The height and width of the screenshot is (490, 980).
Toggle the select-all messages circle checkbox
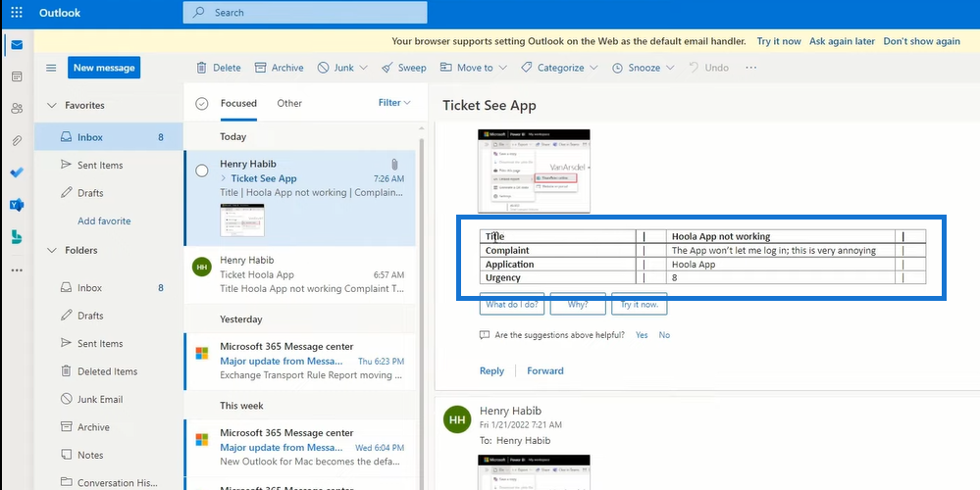click(x=201, y=104)
